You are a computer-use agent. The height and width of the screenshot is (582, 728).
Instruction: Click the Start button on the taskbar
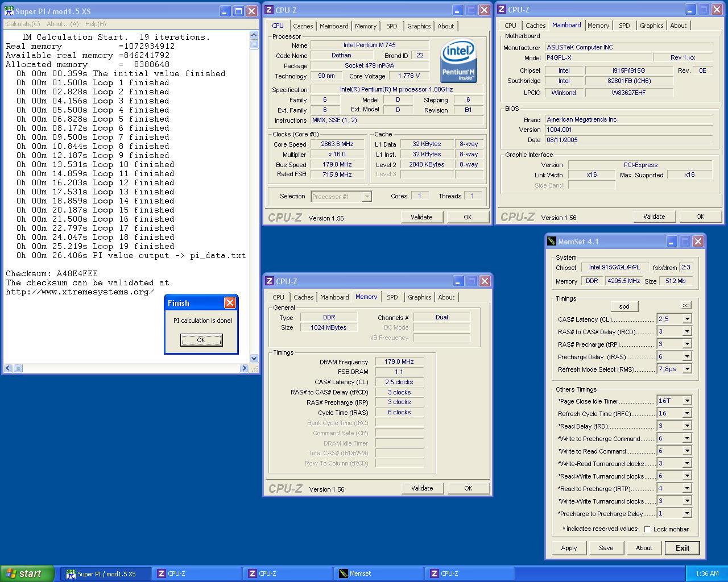coord(27,573)
